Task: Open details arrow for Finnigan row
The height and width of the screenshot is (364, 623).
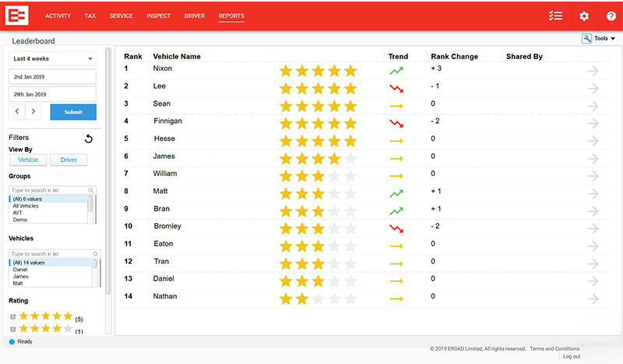Action: pyautogui.click(x=593, y=124)
